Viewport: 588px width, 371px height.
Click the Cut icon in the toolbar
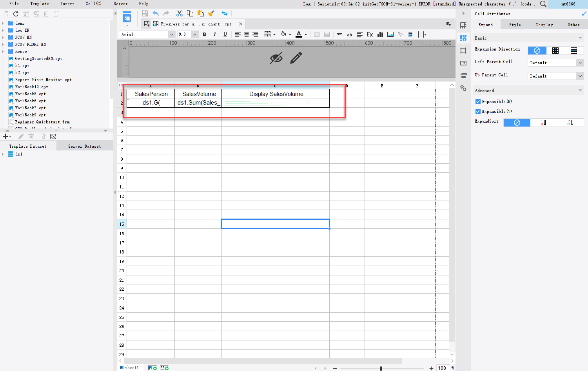click(x=179, y=13)
